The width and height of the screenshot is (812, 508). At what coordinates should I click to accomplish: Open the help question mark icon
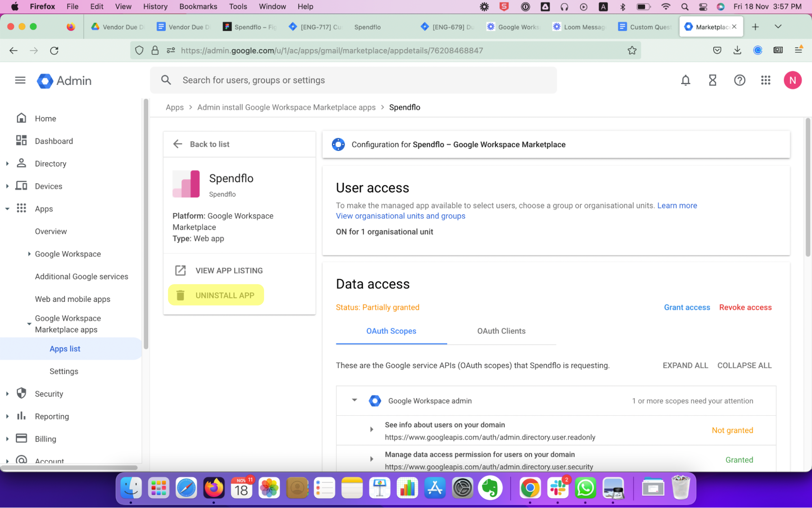pyautogui.click(x=739, y=80)
